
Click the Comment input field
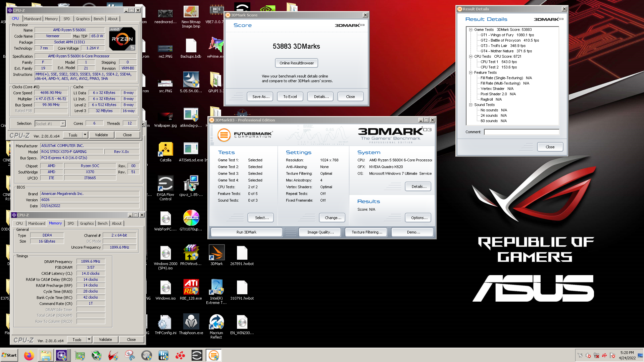coord(522,132)
